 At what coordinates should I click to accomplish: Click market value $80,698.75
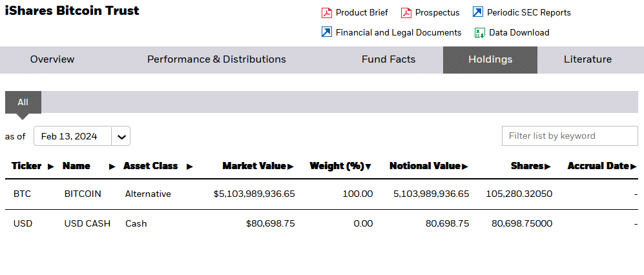tap(270, 224)
